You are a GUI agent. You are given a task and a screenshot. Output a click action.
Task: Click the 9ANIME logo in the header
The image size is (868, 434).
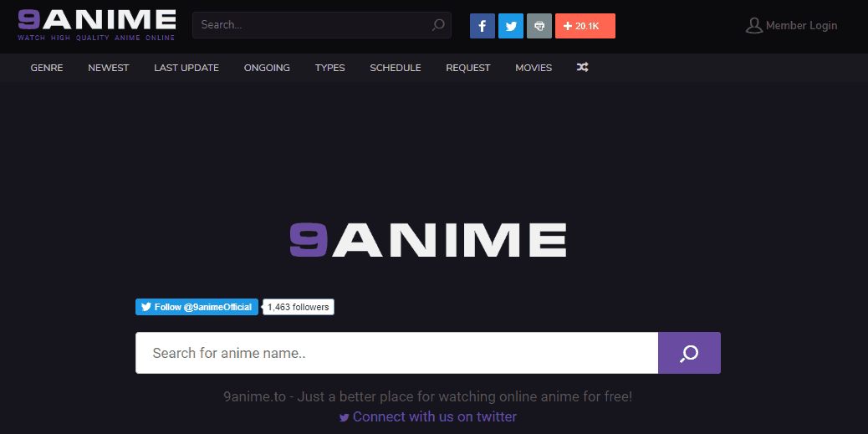(97, 25)
